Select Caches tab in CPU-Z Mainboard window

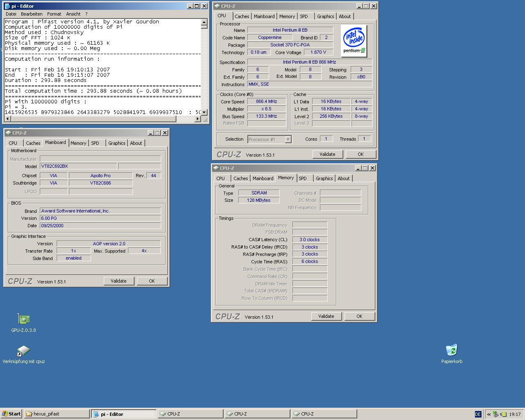[x=33, y=143]
